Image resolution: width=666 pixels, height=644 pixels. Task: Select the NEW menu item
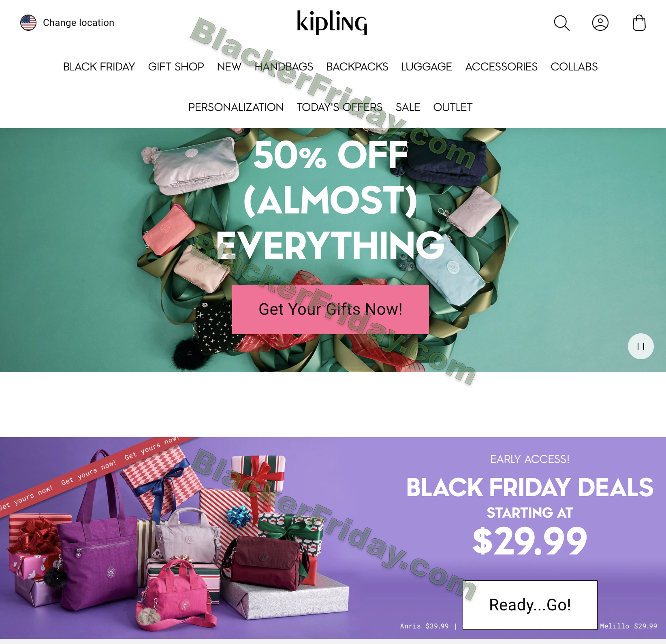(x=229, y=67)
